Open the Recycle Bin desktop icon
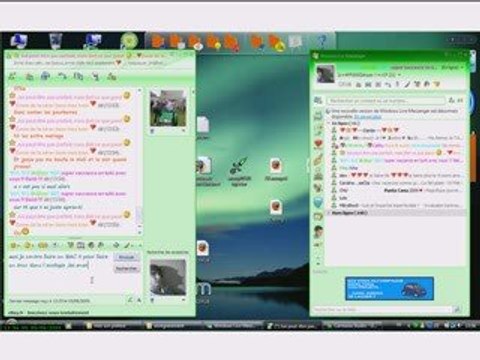This screenshot has height=360, width=480. click(x=55, y=41)
